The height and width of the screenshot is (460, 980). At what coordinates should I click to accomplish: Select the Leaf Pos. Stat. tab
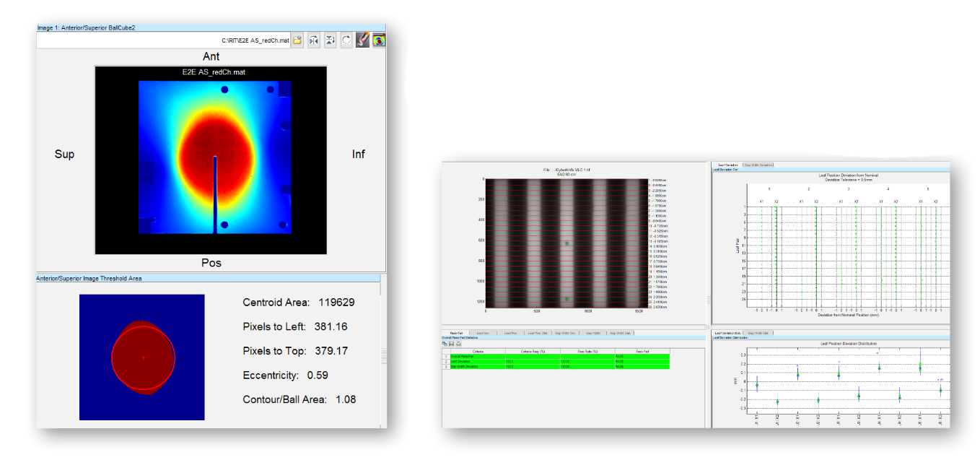538,333
